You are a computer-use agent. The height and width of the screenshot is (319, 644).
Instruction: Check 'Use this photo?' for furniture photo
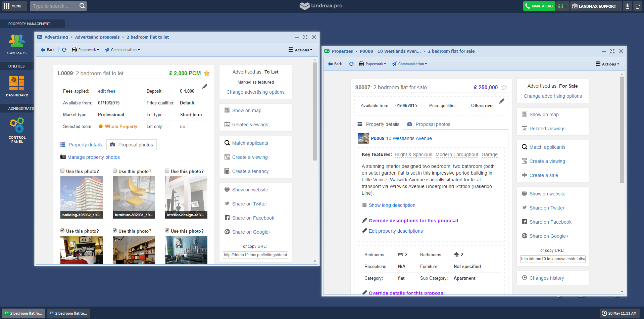[x=115, y=171]
